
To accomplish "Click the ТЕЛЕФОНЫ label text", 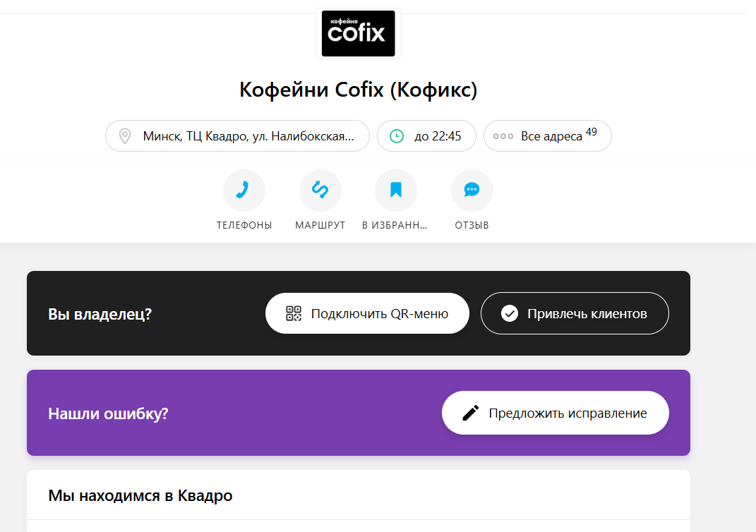I will 244,225.
